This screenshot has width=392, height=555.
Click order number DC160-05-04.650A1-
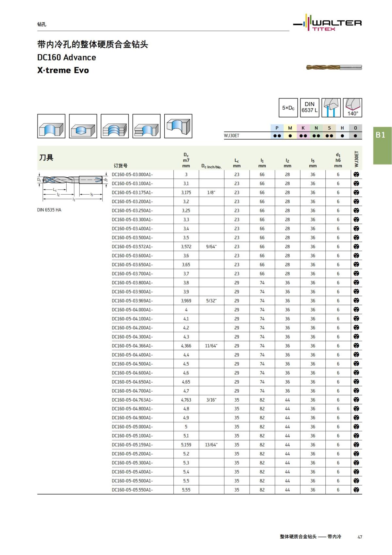click(132, 382)
